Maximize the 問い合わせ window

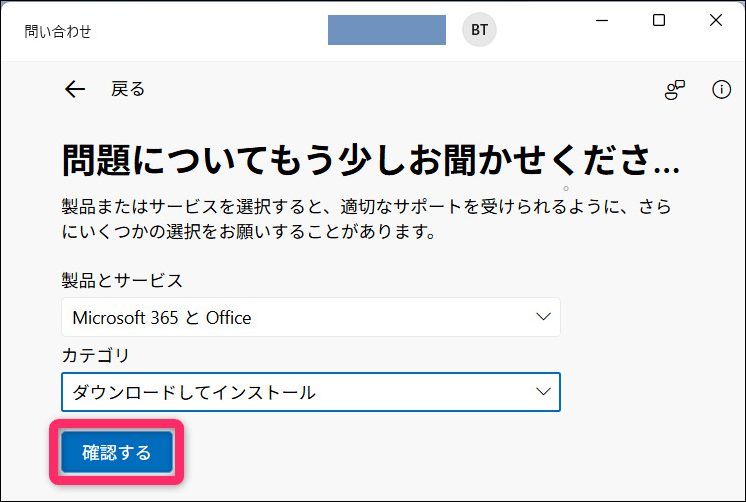click(659, 20)
